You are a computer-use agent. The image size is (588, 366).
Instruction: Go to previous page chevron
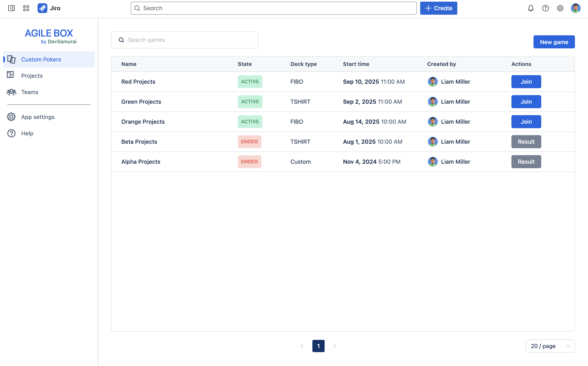[x=302, y=346]
